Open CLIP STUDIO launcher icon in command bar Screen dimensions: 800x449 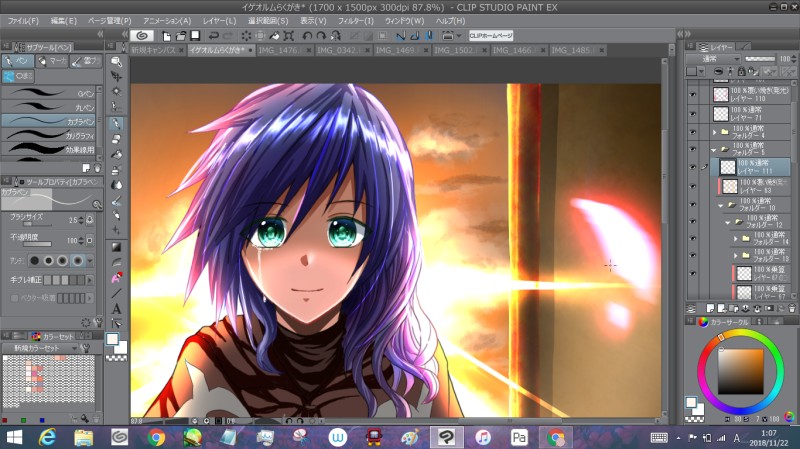(142, 36)
